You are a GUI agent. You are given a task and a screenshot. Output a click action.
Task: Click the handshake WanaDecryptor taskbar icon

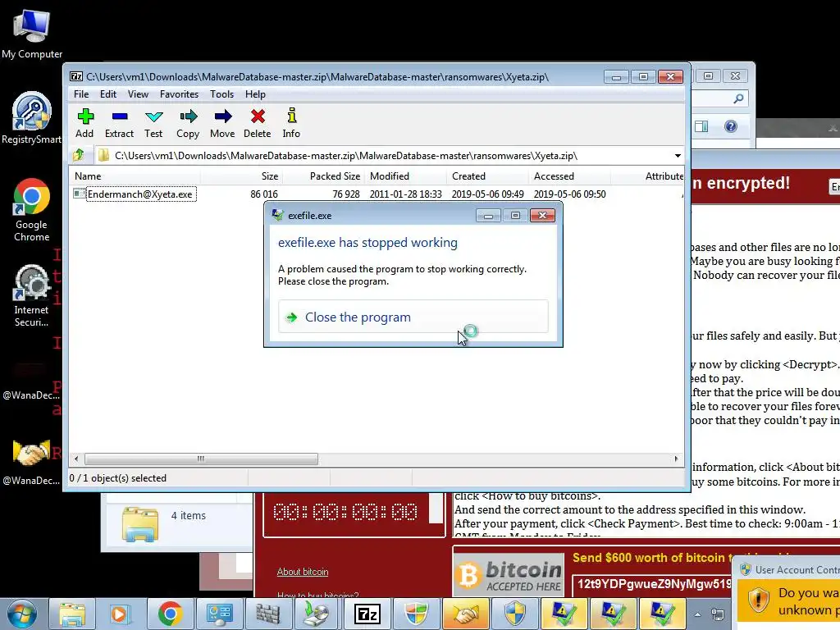click(x=466, y=614)
